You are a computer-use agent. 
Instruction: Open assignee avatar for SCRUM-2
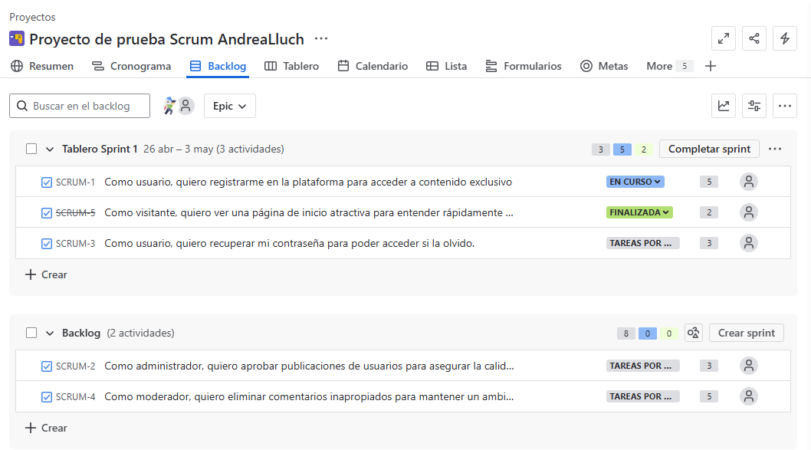coord(748,366)
